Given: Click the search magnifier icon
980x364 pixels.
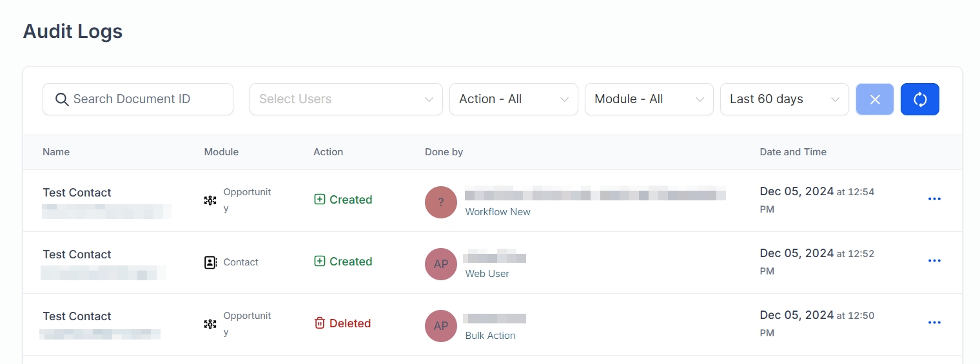Looking at the screenshot, I should pyautogui.click(x=62, y=99).
